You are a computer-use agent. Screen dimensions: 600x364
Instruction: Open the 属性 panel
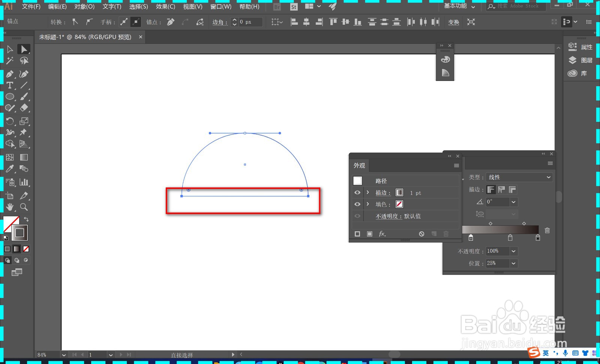(580, 47)
